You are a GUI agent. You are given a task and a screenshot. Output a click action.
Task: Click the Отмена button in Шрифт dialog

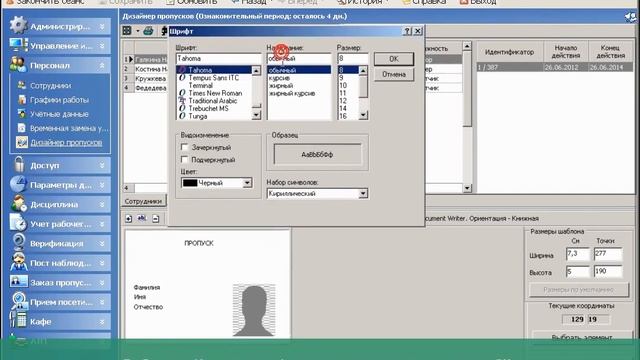[x=394, y=74]
